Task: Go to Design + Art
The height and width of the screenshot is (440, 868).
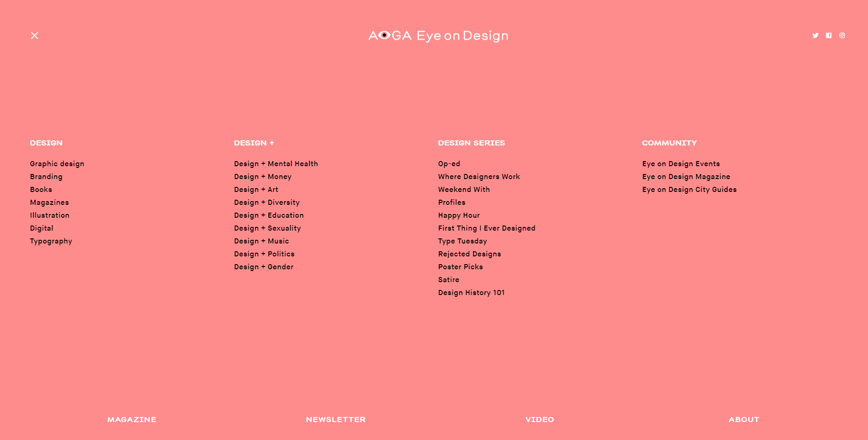Action: 256,190
